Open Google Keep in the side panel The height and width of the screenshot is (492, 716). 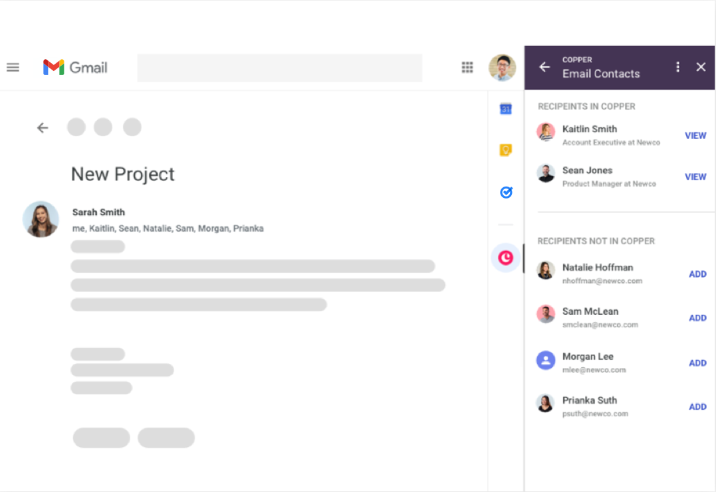coord(505,150)
